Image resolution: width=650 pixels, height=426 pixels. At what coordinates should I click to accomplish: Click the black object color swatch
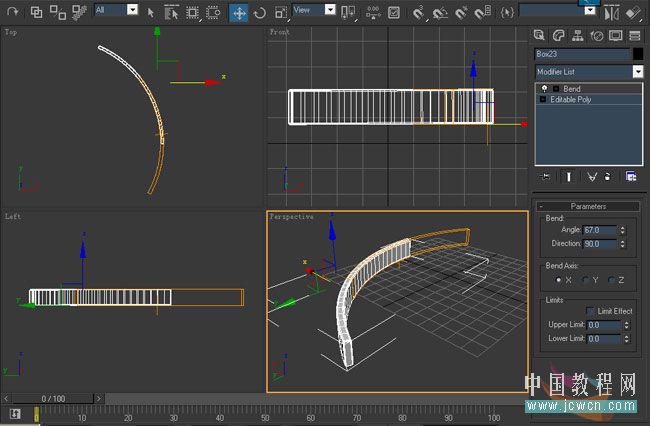point(638,54)
